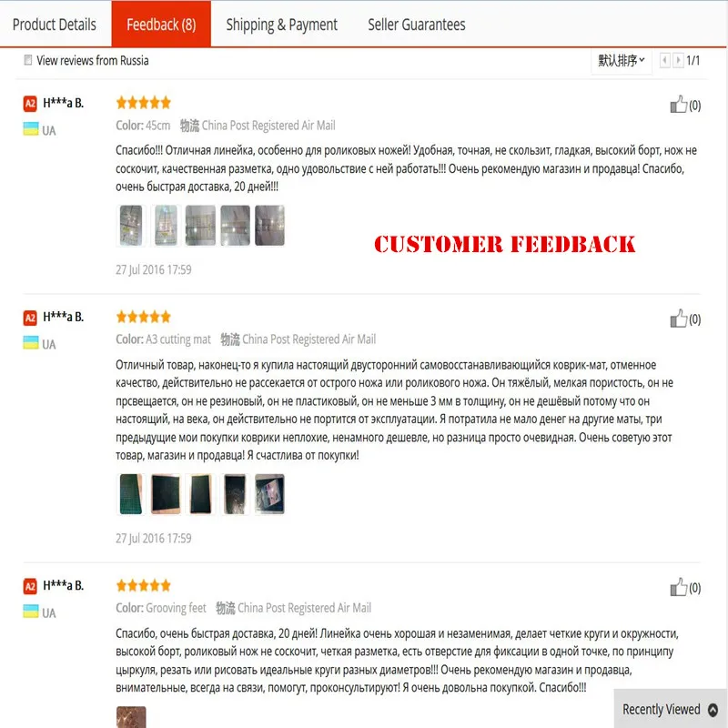Open the fifth photo of the 45cm review
Image resolution: width=728 pixels, height=728 pixels.
[269, 226]
